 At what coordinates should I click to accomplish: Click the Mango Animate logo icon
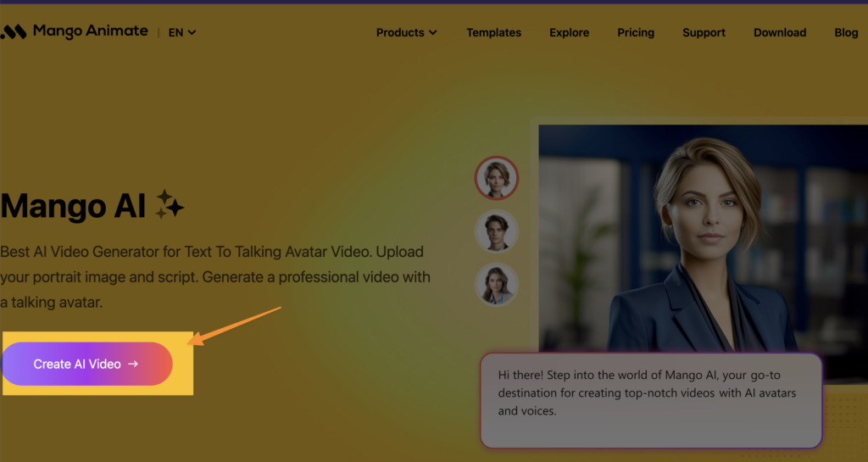14,32
